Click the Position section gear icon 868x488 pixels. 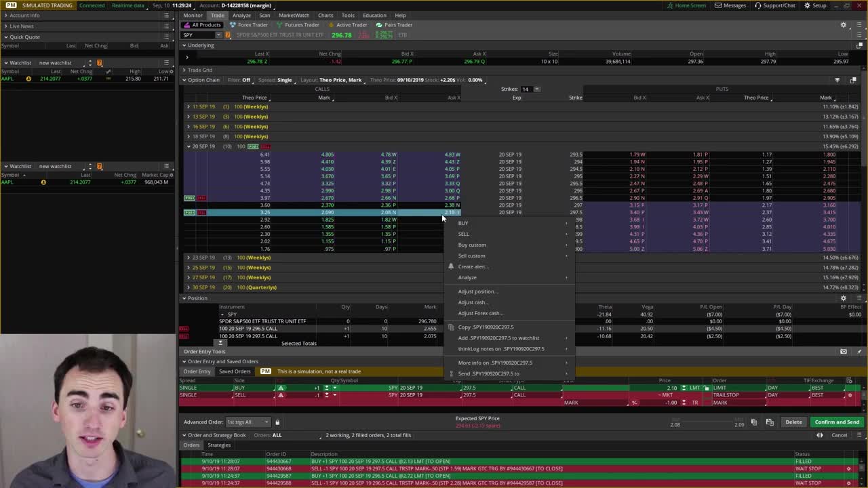[x=844, y=298]
